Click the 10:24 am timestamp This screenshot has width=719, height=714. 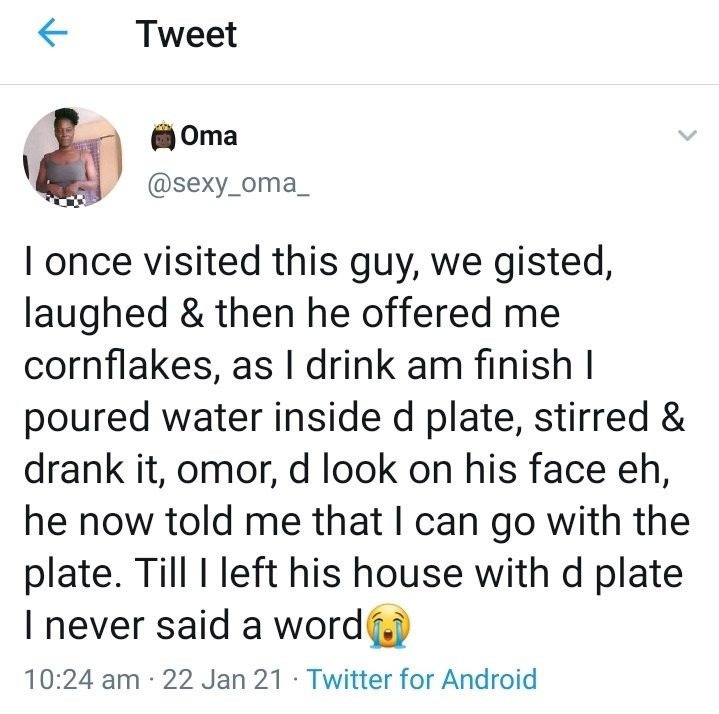click(x=82, y=679)
